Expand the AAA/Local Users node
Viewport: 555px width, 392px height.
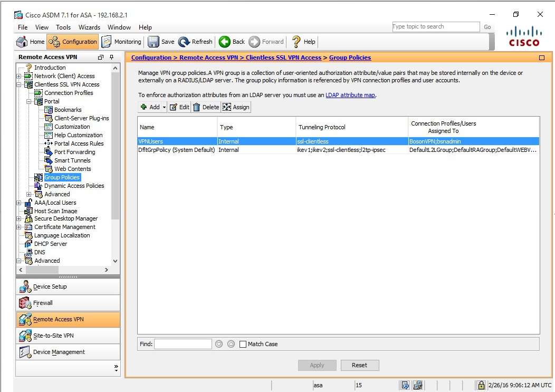pyautogui.click(x=19, y=203)
